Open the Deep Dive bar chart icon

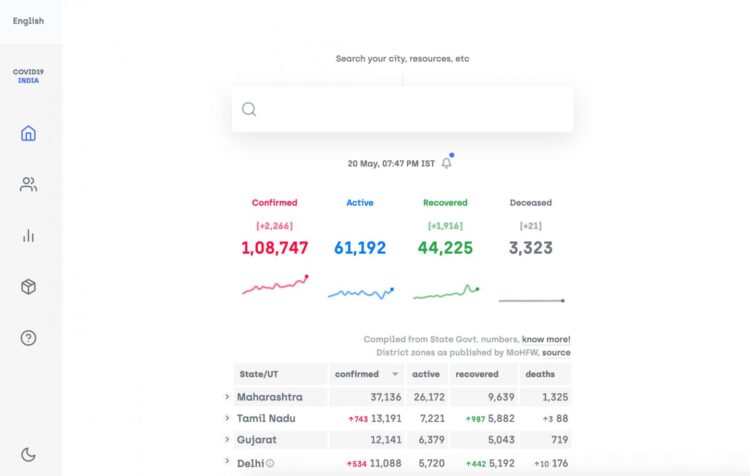click(x=28, y=236)
